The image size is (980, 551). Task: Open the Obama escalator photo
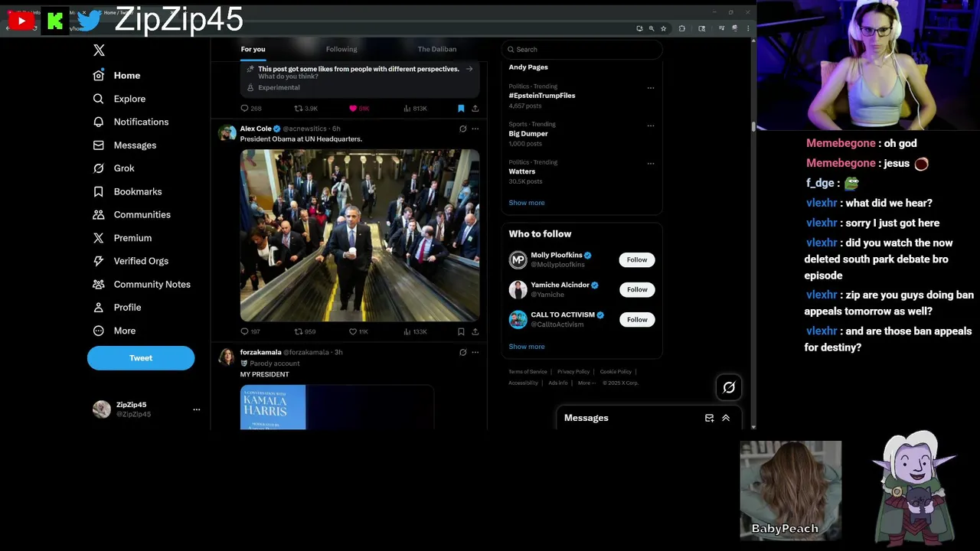360,235
